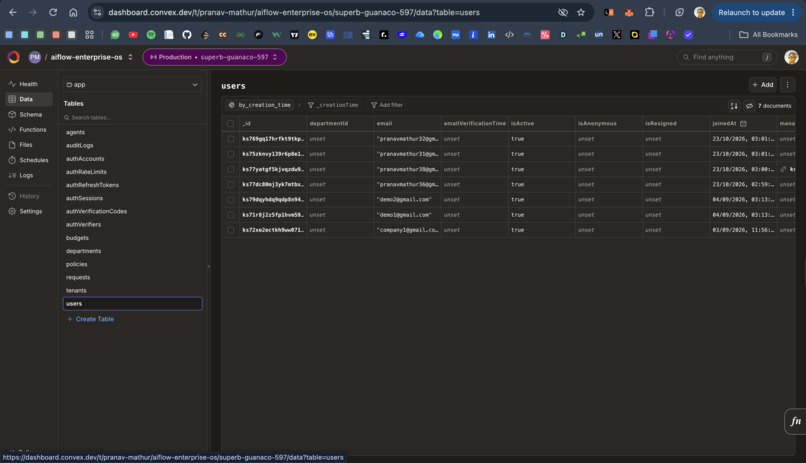Screen dimensions: 806x463
Task: Click the PM team avatar
Action: (x=34, y=57)
